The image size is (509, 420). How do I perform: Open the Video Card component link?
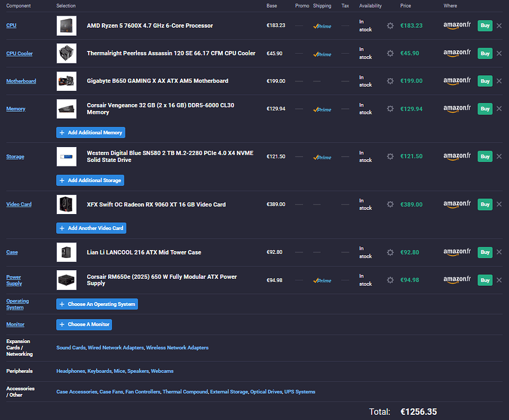coord(19,204)
